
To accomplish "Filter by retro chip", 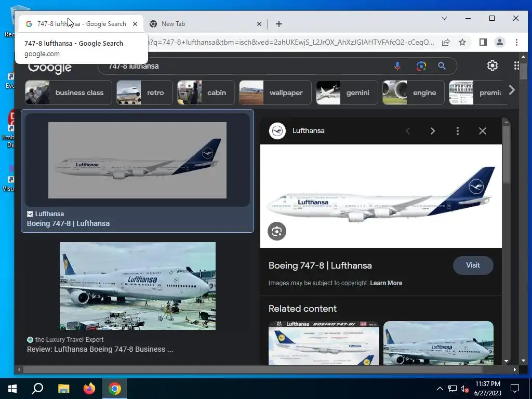I will coord(144,92).
